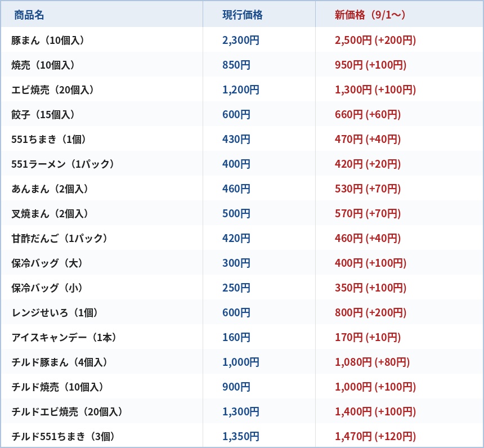Select the 甘酢だんご（1パック） product name
The height and width of the screenshot is (448, 484).
[59, 239]
